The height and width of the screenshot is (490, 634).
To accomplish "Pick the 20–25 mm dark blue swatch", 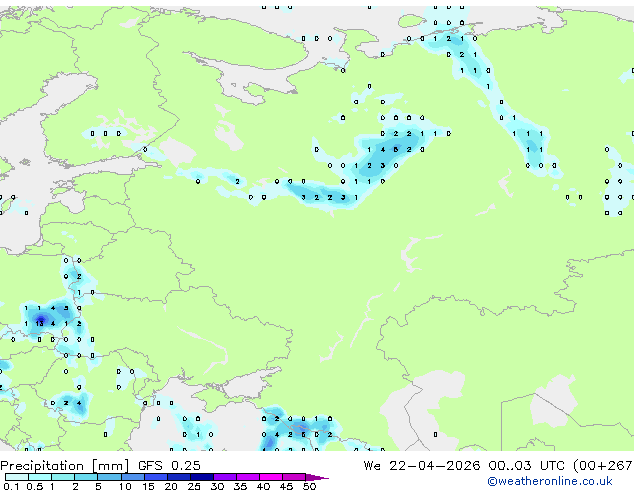I will click(178, 477).
